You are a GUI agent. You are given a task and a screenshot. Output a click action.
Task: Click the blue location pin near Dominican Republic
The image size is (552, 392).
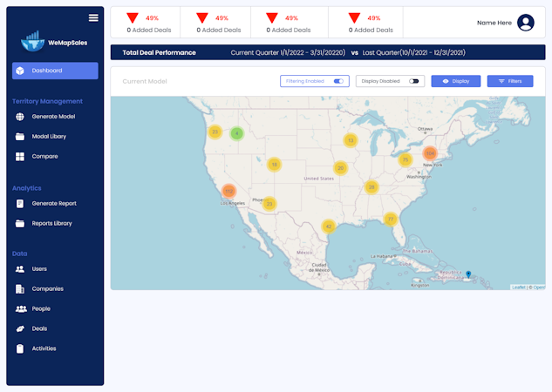click(x=468, y=274)
